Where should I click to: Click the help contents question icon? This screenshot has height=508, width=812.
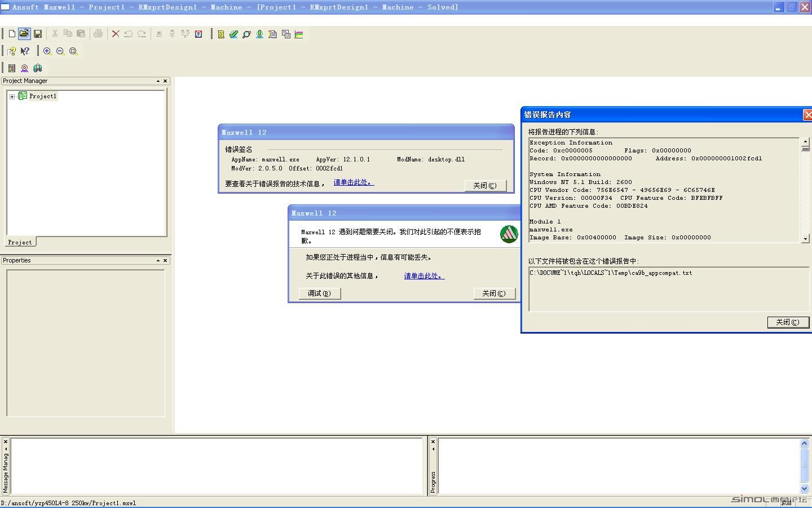click(11, 51)
